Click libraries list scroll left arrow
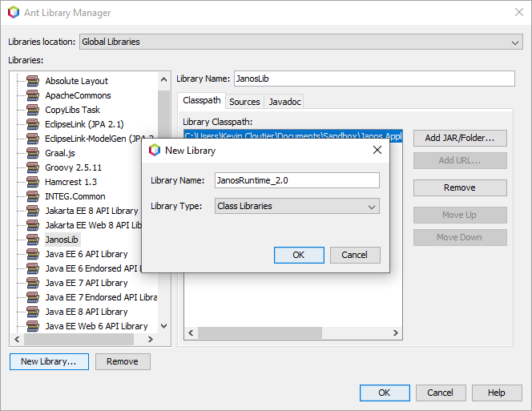 pyautogui.click(x=17, y=339)
